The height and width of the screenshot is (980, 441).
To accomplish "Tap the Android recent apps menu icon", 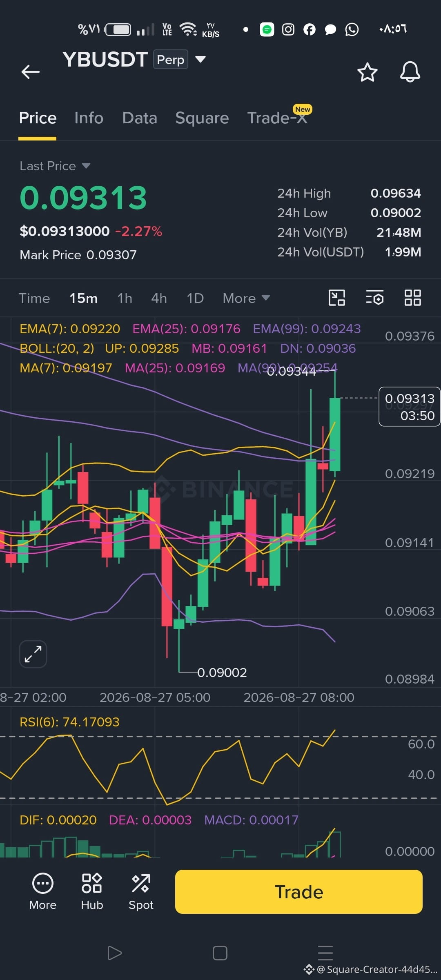I will pos(325,953).
